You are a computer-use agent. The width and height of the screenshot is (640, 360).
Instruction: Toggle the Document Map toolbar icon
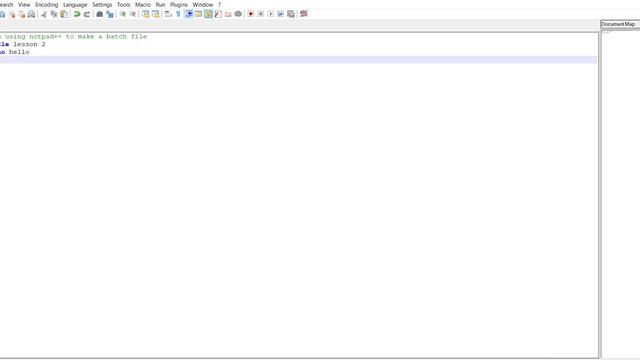(208, 14)
